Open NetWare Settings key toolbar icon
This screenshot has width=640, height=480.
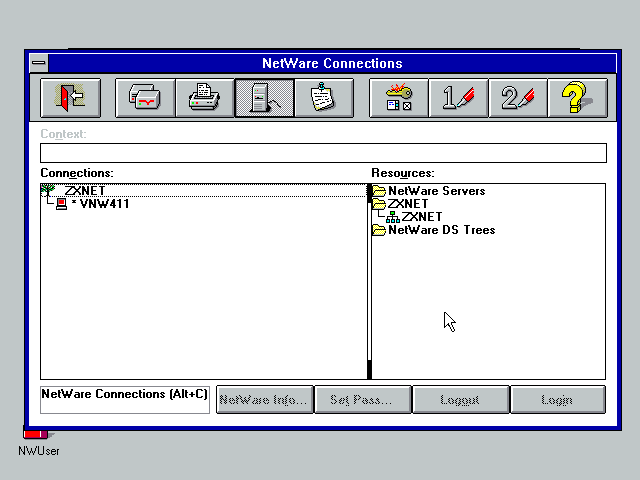pyautogui.click(x=398, y=98)
